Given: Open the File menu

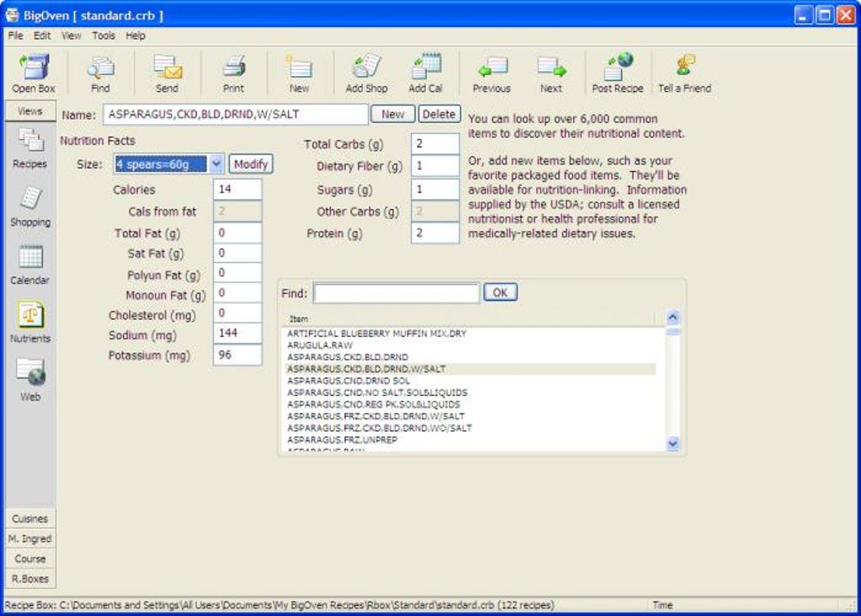Looking at the screenshot, I should click(x=15, y=35).
